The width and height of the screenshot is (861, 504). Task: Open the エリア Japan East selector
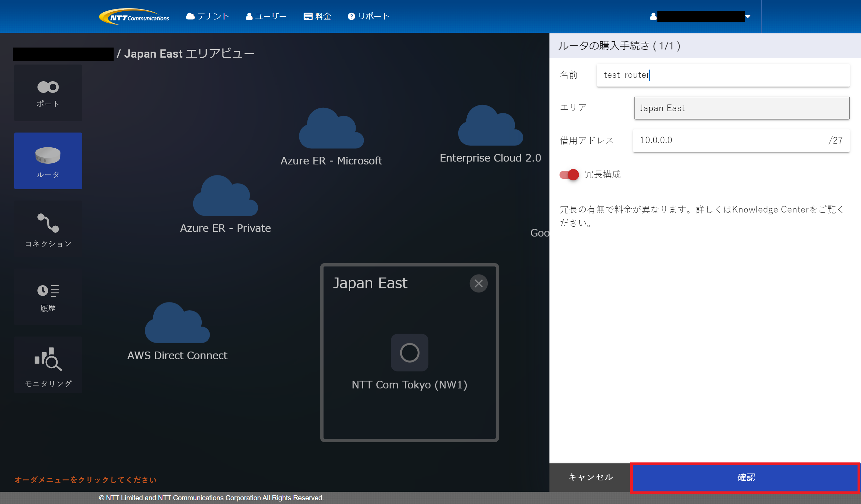pos(741,108)
